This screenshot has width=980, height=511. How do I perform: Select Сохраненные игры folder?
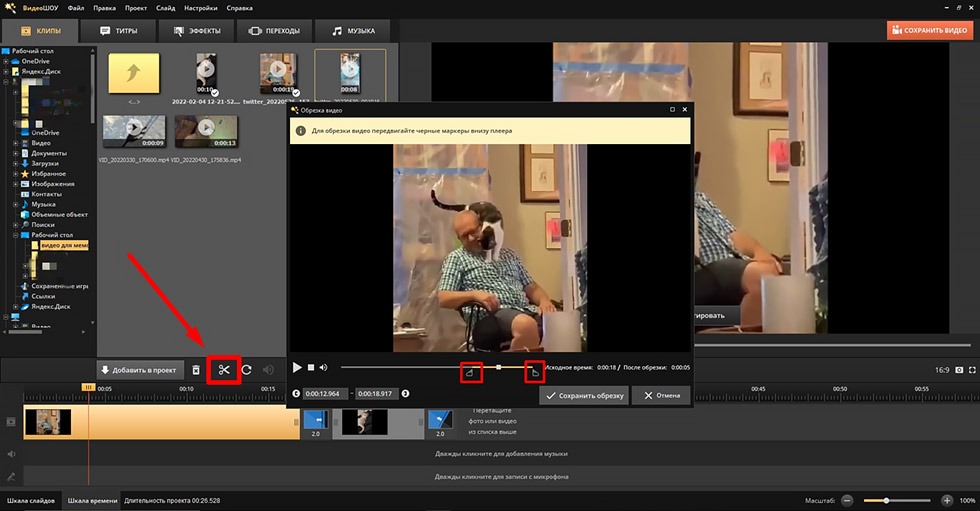coord(59,286)
